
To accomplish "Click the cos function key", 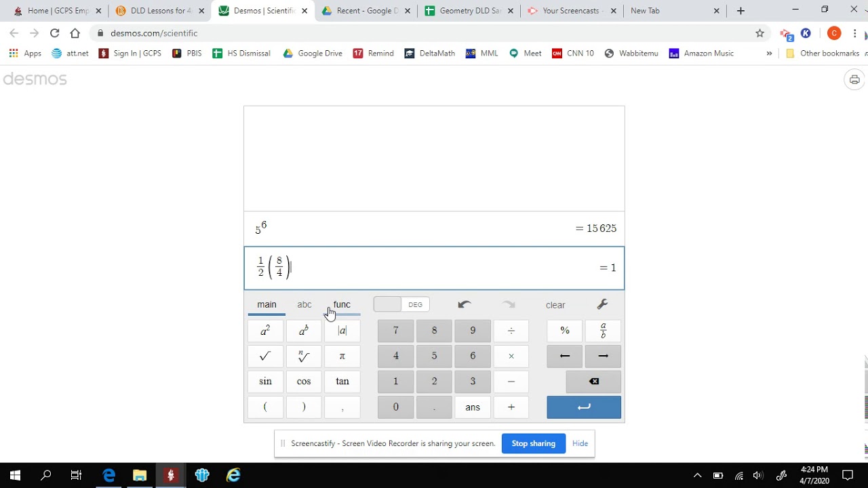I will (x=304, y=382).
